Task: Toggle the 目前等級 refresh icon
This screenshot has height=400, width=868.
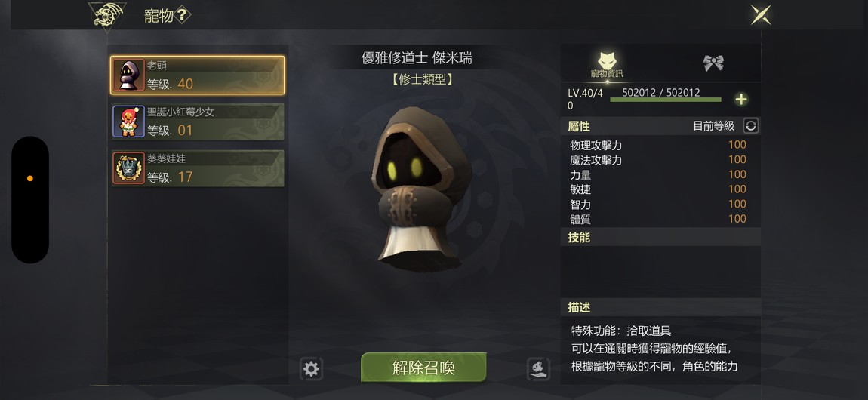Action: (751, 125)
